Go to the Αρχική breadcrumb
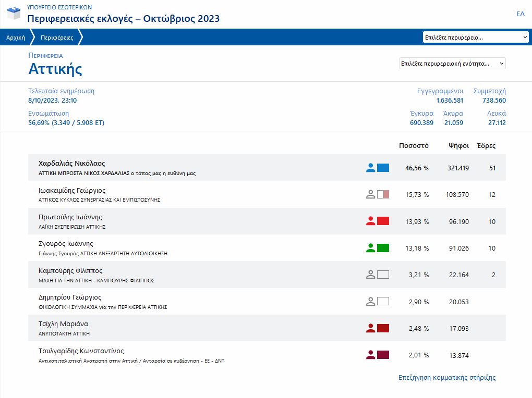The image size is (532, 398). tap(16, 38)
